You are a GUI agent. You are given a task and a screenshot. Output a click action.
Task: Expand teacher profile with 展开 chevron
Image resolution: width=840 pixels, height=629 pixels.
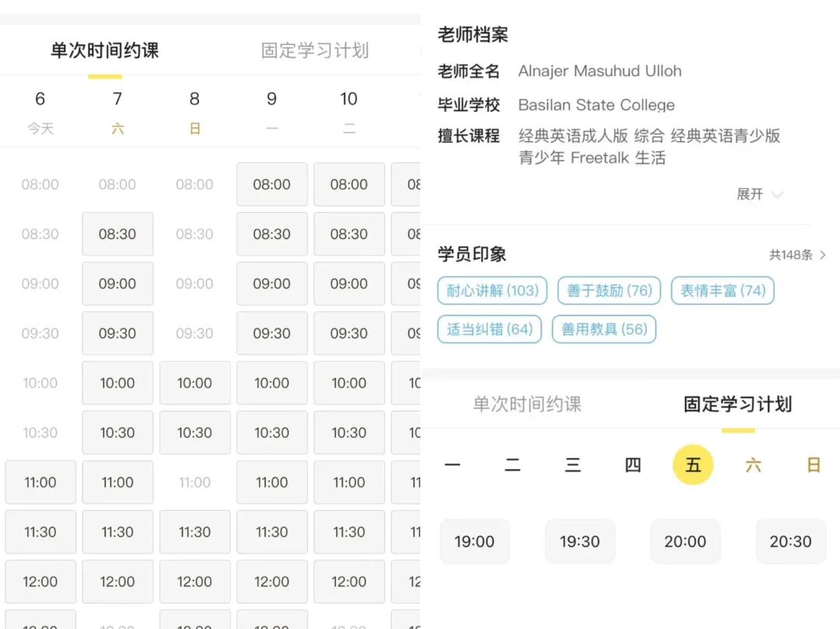760,194
